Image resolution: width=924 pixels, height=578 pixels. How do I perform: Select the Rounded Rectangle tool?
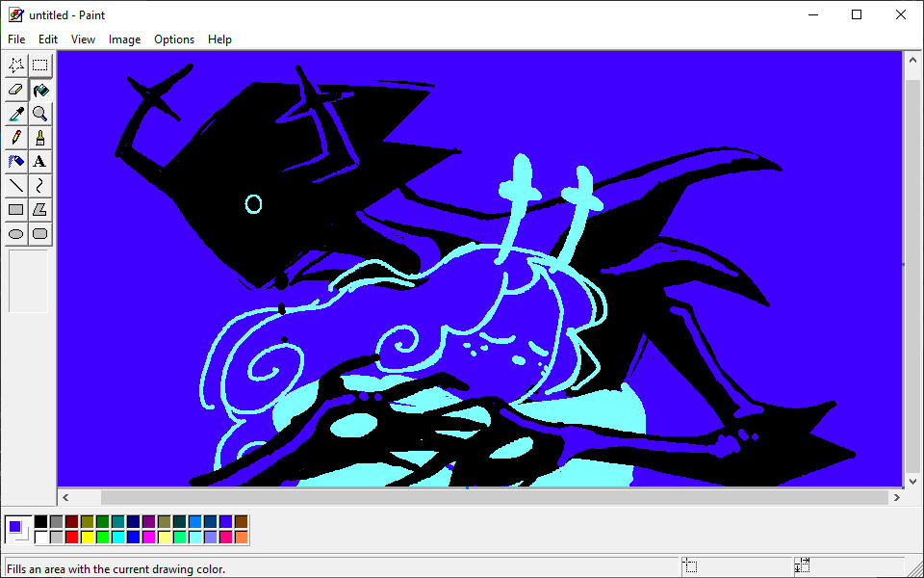(x=40, y=233)
